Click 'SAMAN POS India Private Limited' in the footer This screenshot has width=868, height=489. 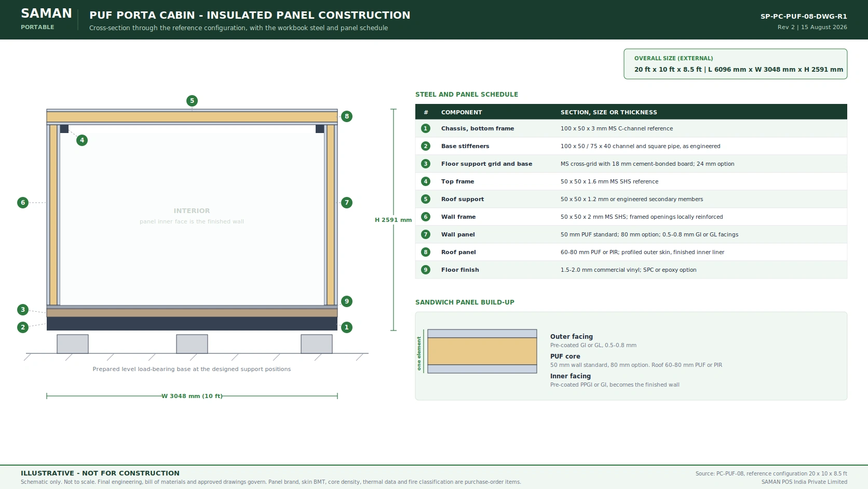[x=804, y=482]
